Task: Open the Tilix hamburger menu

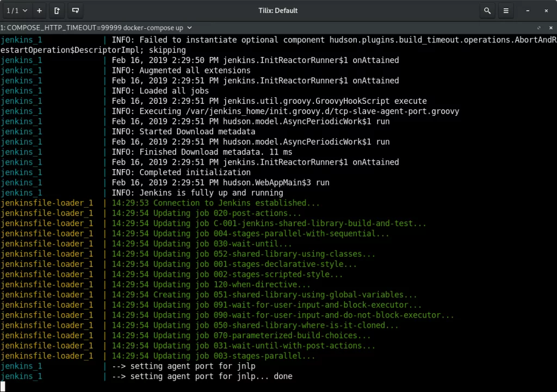Action: 506,11
